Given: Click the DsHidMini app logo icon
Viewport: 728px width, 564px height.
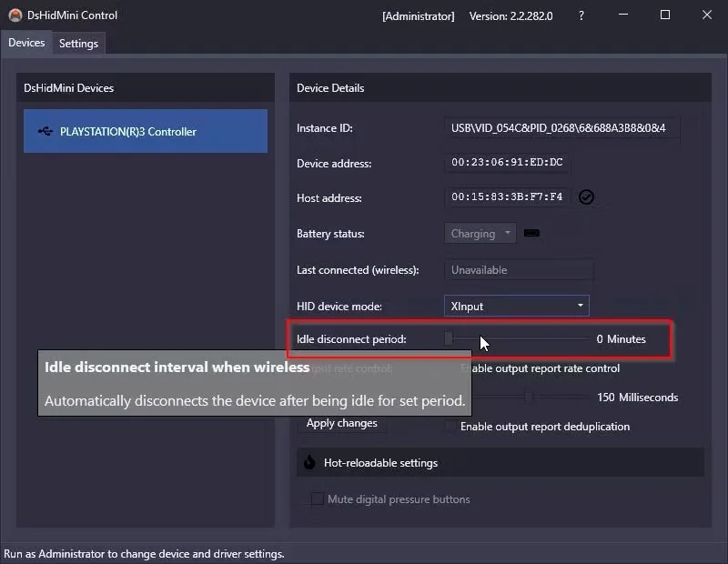Looking at the screenshot, I should click(x=15, y=15).
